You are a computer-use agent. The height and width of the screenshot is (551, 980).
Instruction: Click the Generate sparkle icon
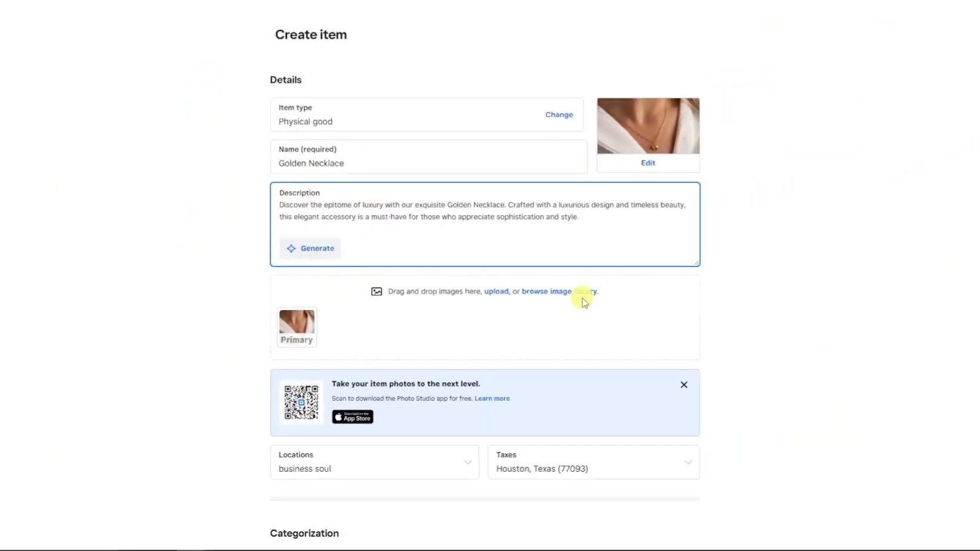point(291,249)
